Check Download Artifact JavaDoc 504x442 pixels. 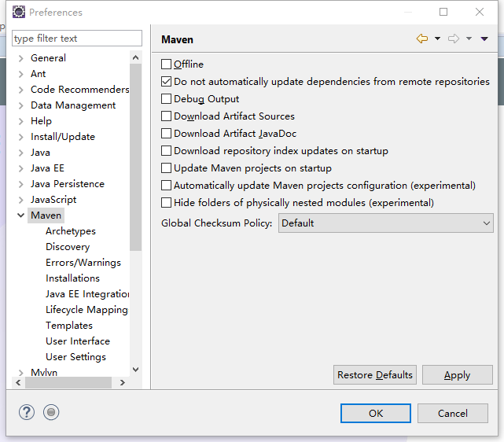point(166,134)
